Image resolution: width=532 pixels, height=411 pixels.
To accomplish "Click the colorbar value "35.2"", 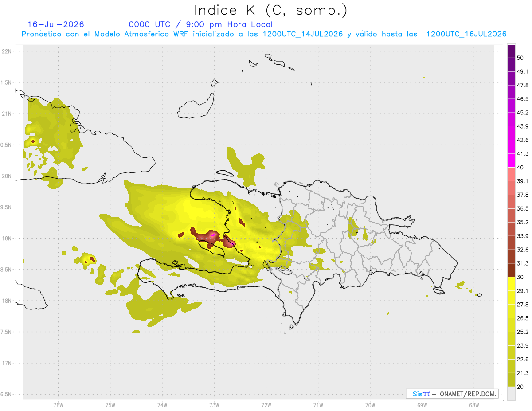I will click(523, 222).
